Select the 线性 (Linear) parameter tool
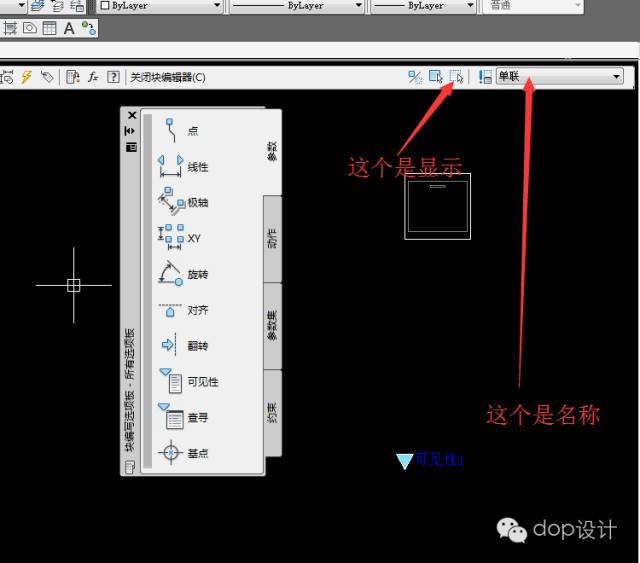 tap(182, 167)
